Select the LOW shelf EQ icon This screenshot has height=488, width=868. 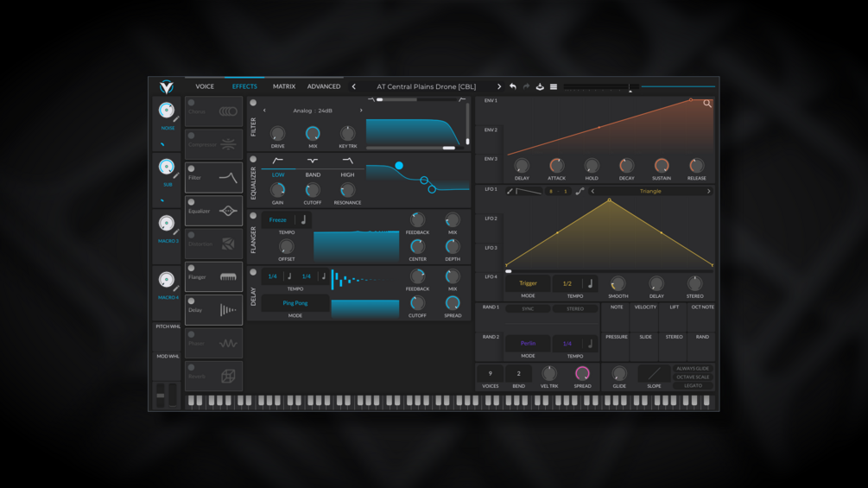(x=278, y=161)
